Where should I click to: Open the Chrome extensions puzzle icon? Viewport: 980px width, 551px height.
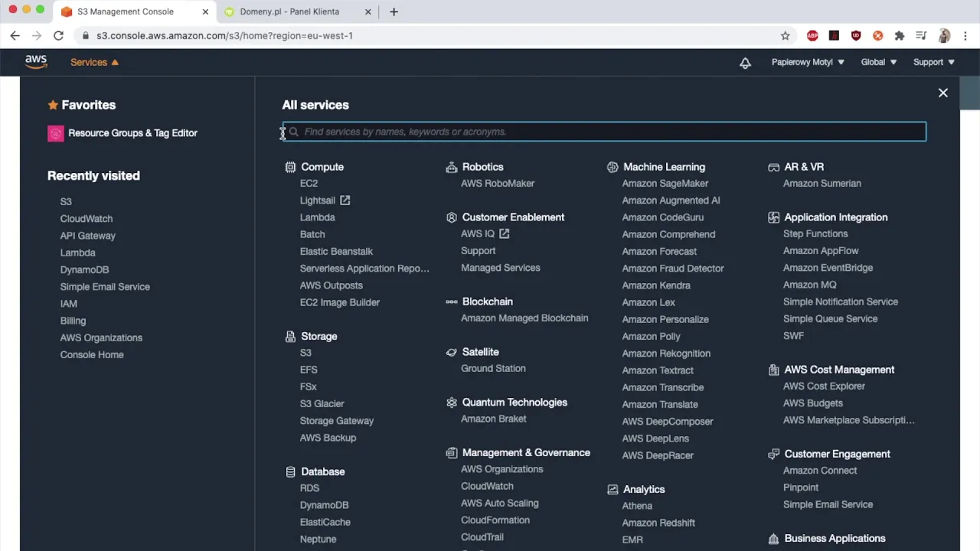[x=900, y=35]
